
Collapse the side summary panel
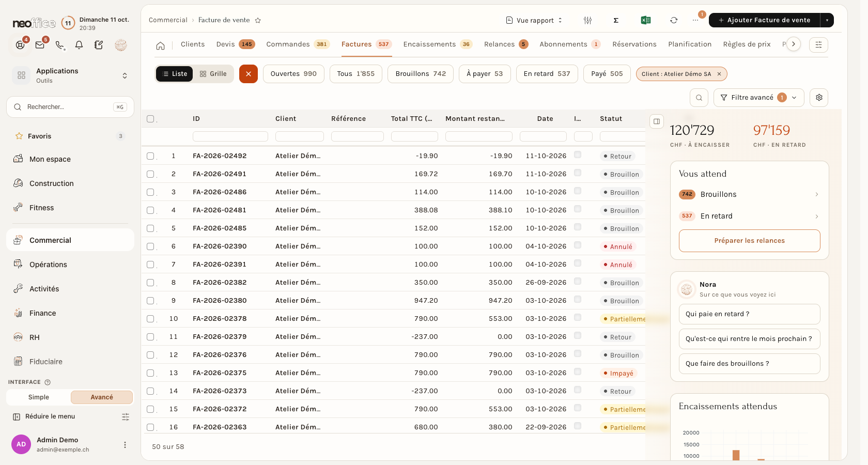coord(657,121)
